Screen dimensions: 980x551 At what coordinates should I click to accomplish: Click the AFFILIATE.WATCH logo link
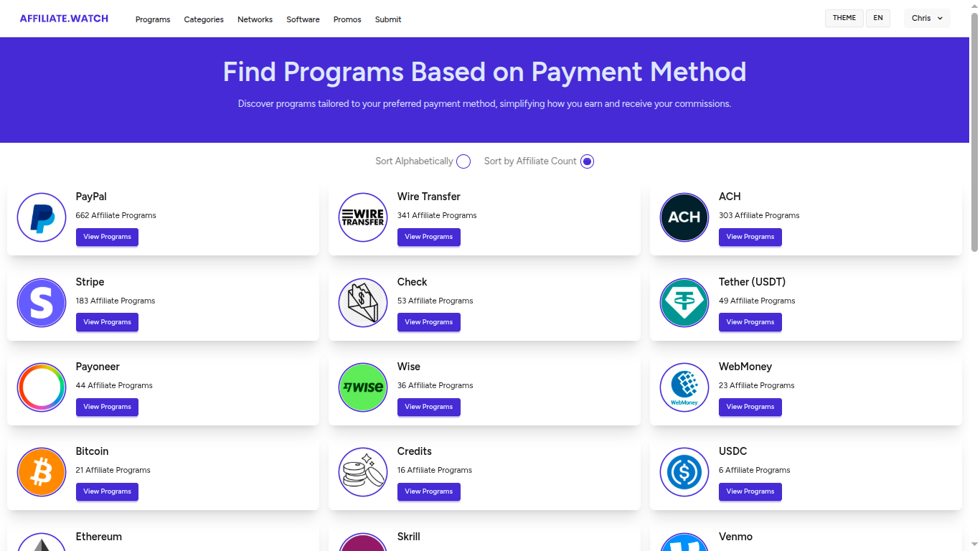[x=64, y=18]
